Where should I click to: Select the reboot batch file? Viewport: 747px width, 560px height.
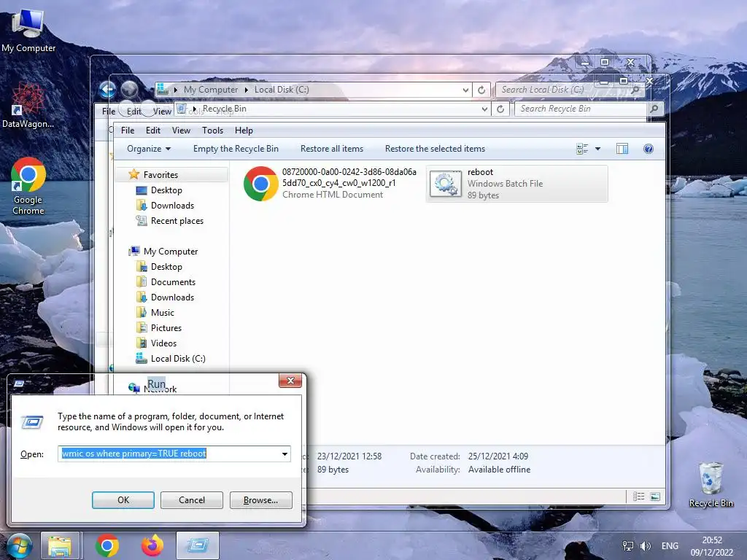click(517, 184)
